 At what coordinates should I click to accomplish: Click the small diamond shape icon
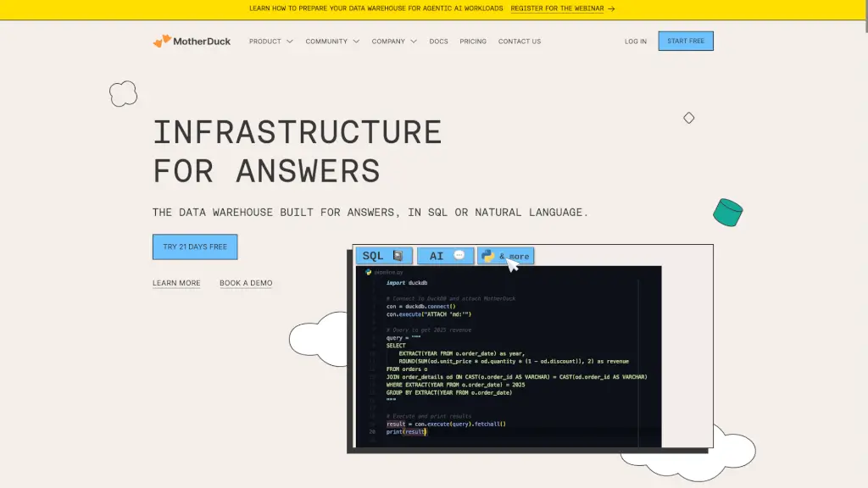point(689,118)
